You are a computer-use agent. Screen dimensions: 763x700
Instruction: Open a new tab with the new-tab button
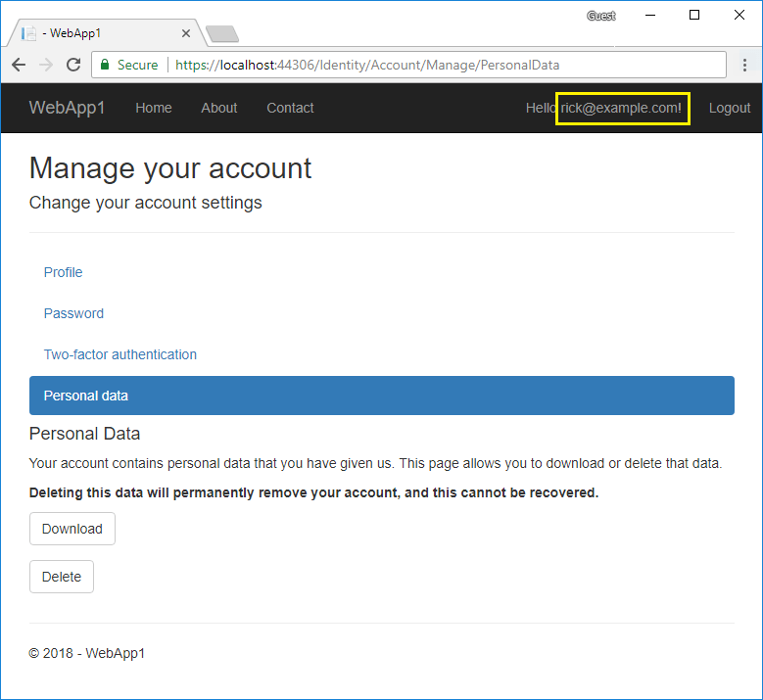tap(222, 34)
